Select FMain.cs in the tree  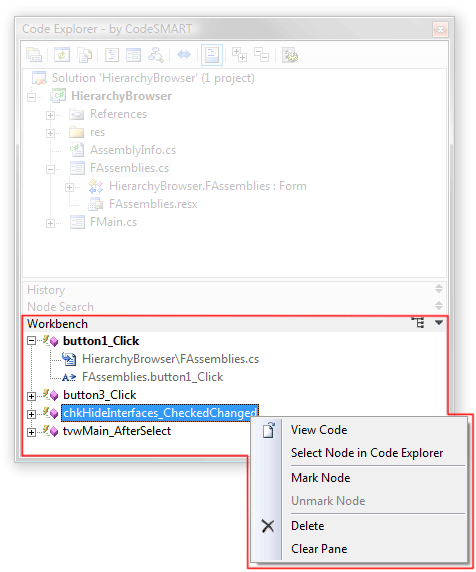pyautogui.click(x=113, y=222)
